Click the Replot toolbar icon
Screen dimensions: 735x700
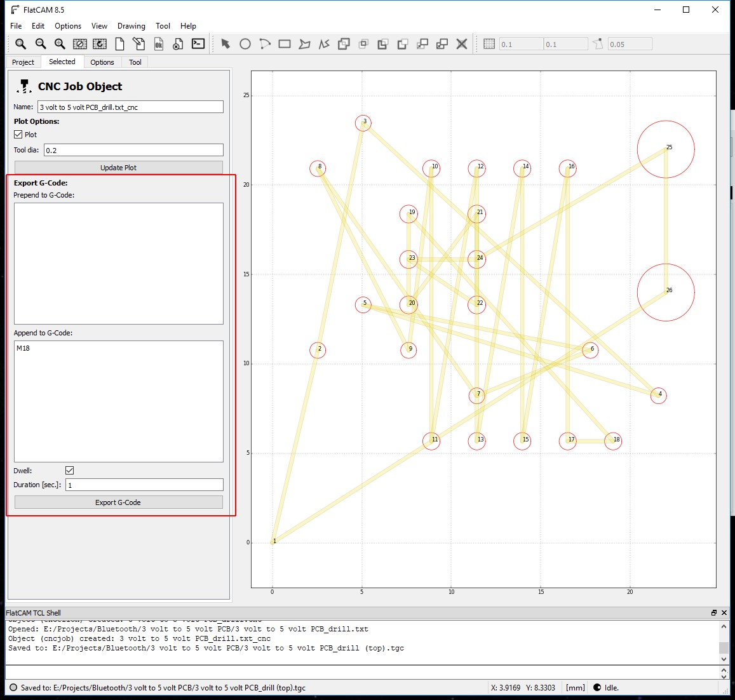[99, 44]
